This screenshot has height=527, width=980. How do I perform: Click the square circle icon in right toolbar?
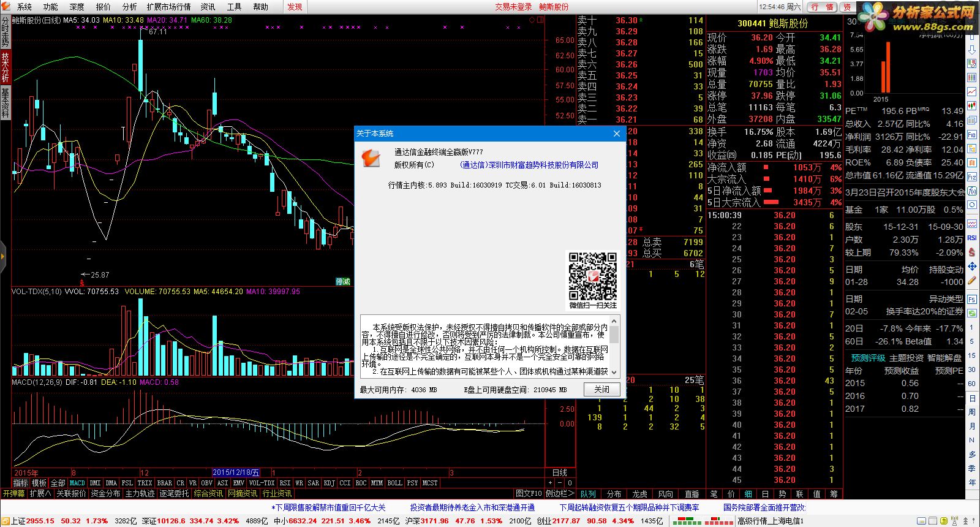(x=972, y=205)
